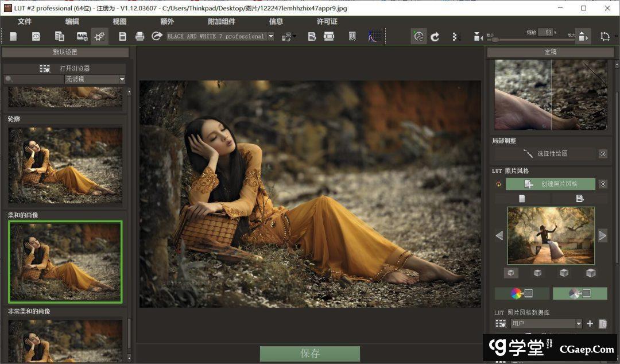Viewport: 620px width, 364px height.
Task: Toggle the real-time clock preview button
Action: tap(418, 37)
